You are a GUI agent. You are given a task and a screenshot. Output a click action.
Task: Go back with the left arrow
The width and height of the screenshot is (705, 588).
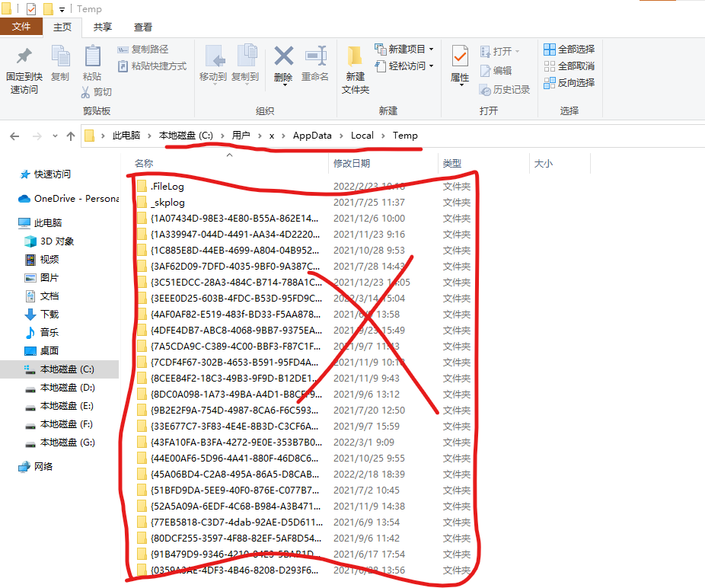point(14,136)
